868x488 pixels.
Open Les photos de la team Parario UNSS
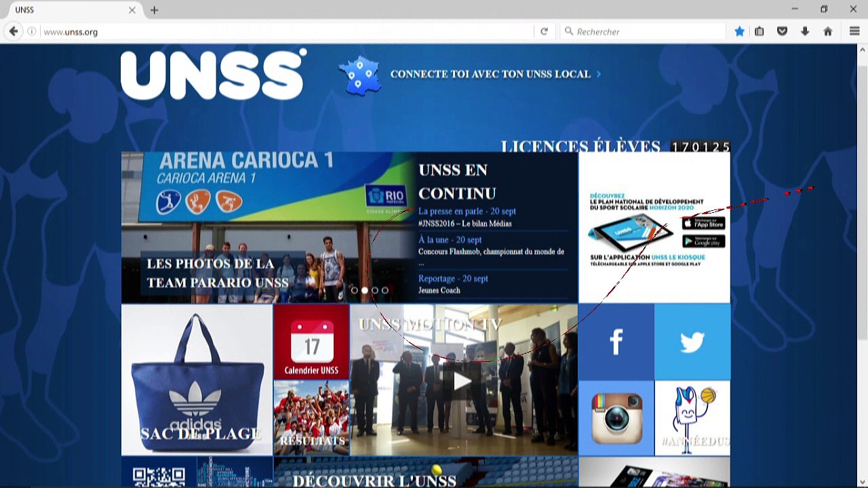218,273
